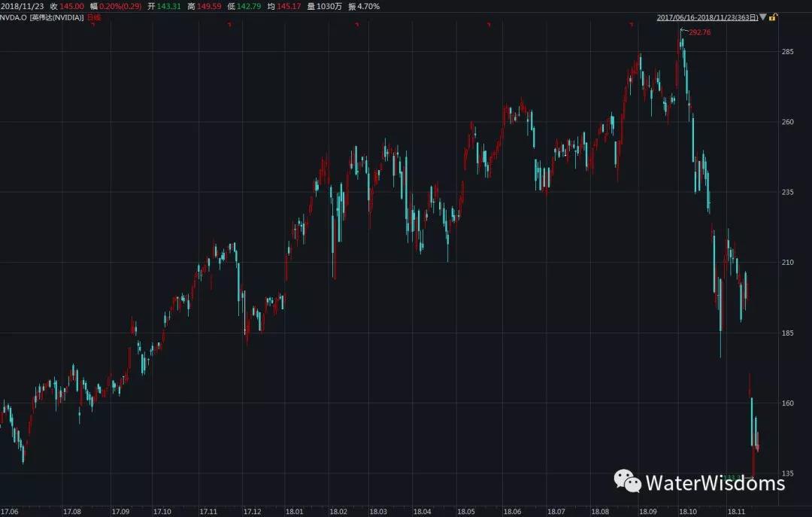Click the 18.02 time axis label
The height and width of the screenshot is (517, 812).
click(338, 512)
